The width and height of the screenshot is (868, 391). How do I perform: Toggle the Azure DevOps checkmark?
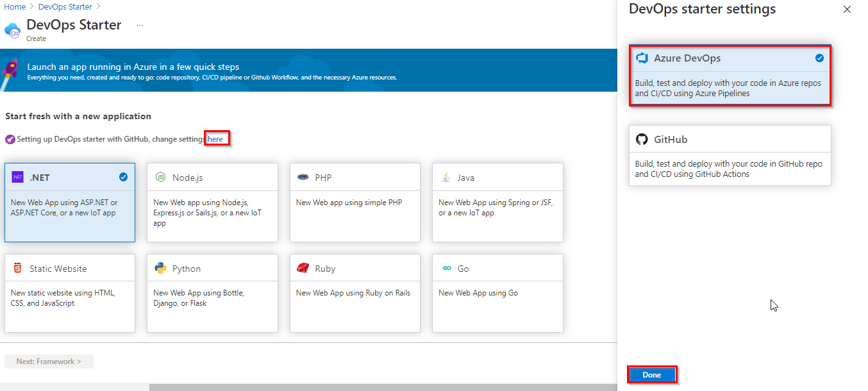pyautogui.click(x=819, y=58)
